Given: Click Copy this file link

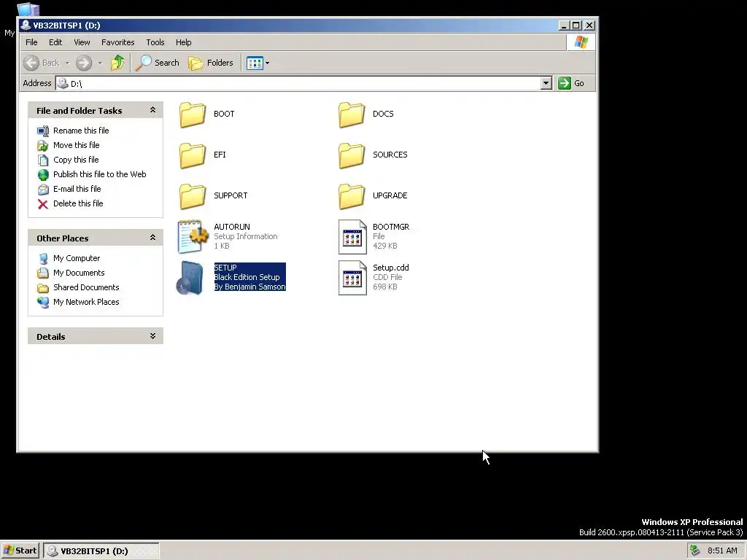Looking at the screenshot, I should 76,160.
